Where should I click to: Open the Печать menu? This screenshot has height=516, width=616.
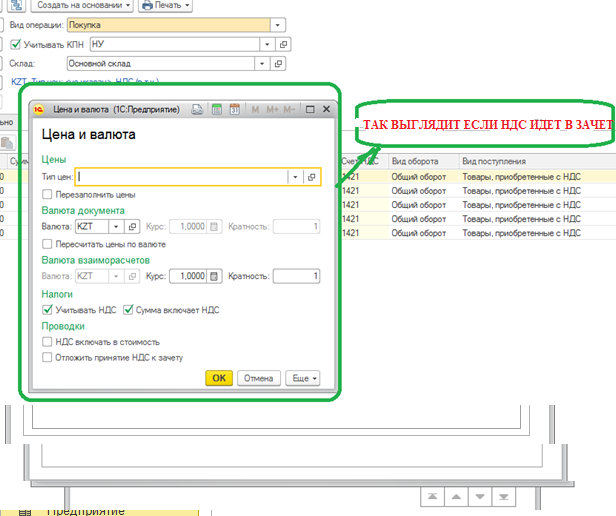click(165, 5)
